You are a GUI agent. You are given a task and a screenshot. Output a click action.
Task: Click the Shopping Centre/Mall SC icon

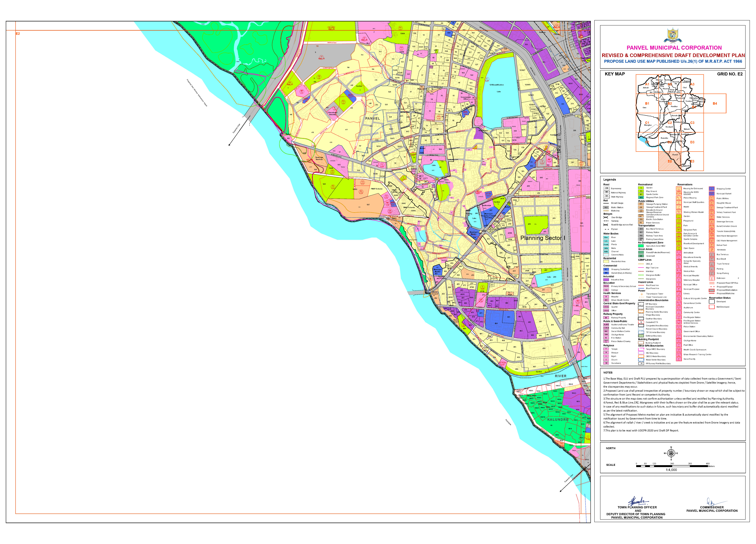606,269
